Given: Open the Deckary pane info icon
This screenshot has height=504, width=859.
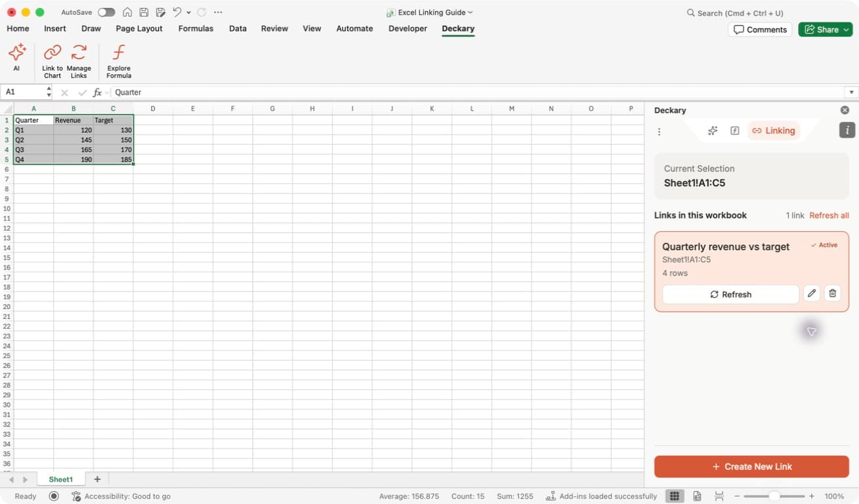Looking at the screenshot, I should [x=847, y=130].
